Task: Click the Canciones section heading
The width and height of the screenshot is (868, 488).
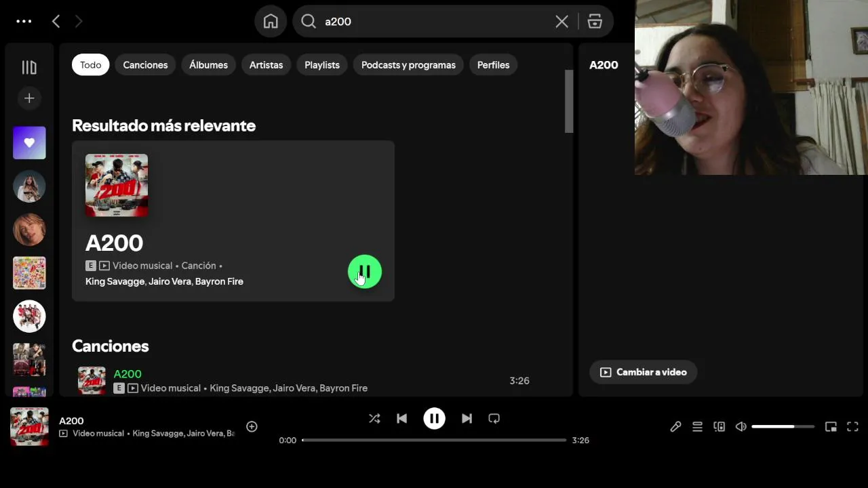Action: (110, 346)
